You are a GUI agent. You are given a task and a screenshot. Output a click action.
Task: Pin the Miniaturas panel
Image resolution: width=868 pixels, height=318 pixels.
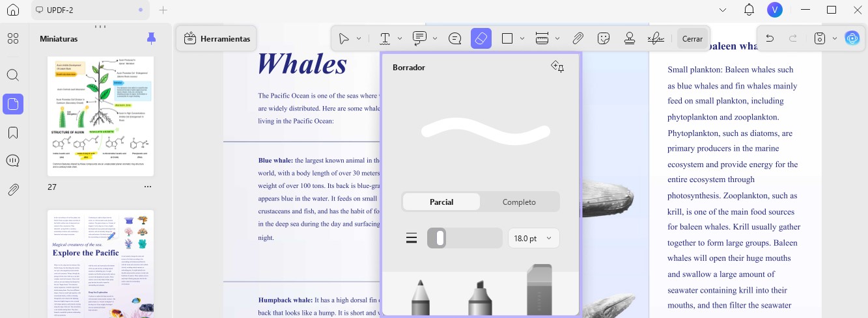click(x=152, y=38)
